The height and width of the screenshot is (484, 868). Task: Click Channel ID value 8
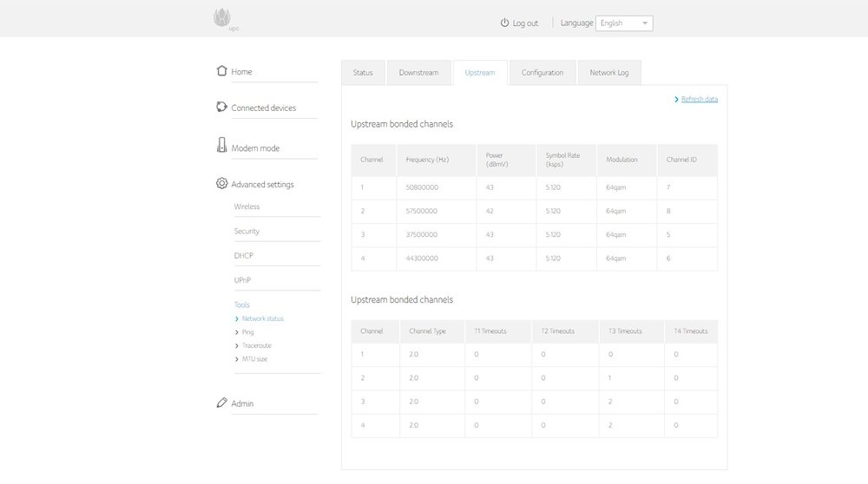coord(668,212)
